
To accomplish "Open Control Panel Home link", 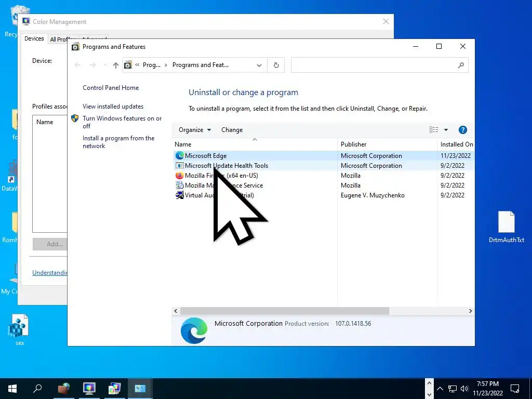I will click(x=111, y=88).
